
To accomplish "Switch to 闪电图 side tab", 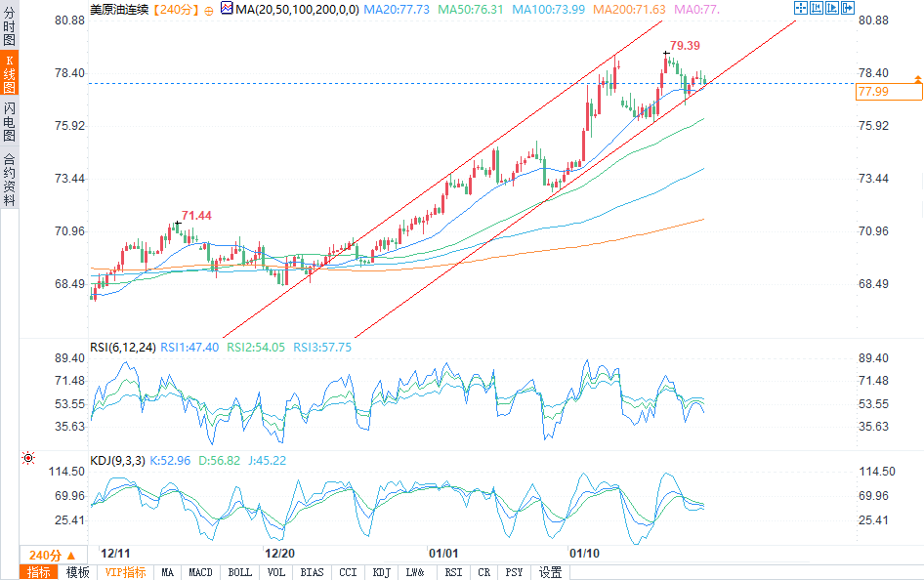I will coord(9,122).
